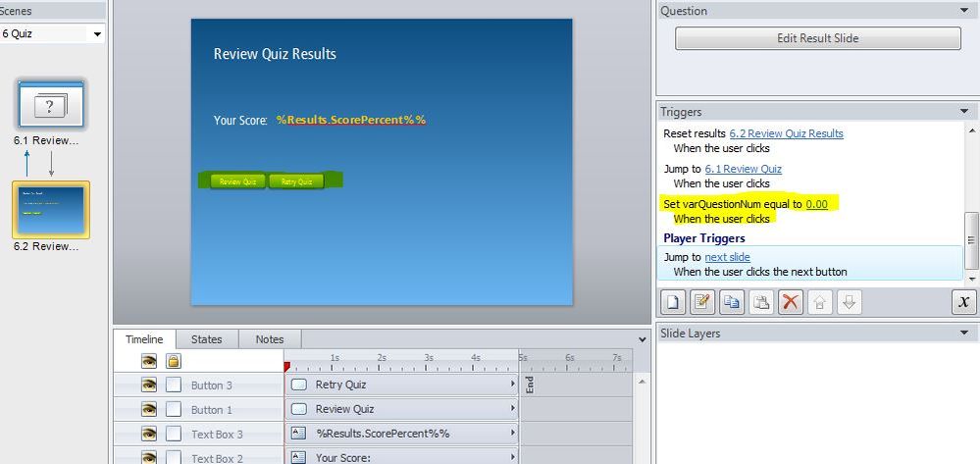Image resolution: width=980 pixels, height=464 pixels.
Task: Toggle lock all padlock icon in timeline header
Action: [173, 361]
